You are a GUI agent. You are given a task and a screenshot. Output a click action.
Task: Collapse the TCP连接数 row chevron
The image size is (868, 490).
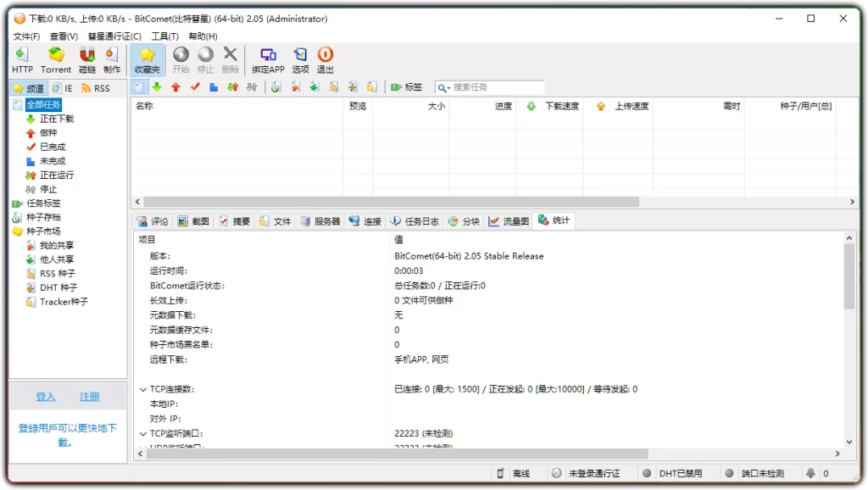142,389
